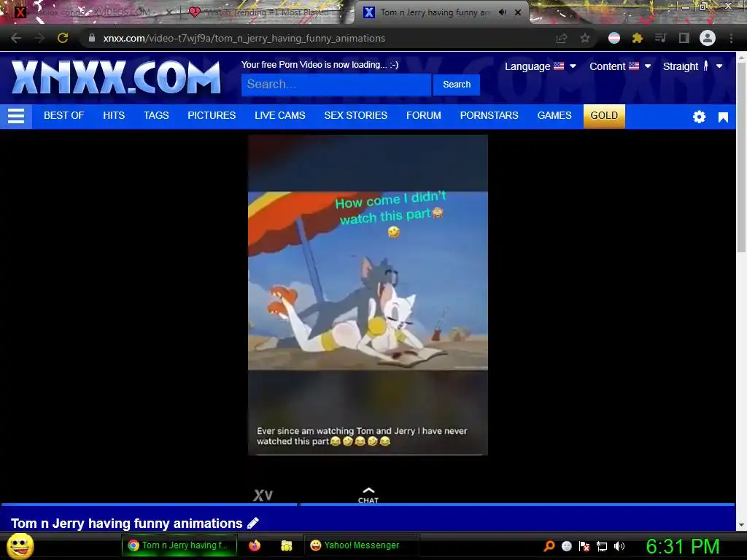Open Firefox from the taskbar

tap(255, 545)
